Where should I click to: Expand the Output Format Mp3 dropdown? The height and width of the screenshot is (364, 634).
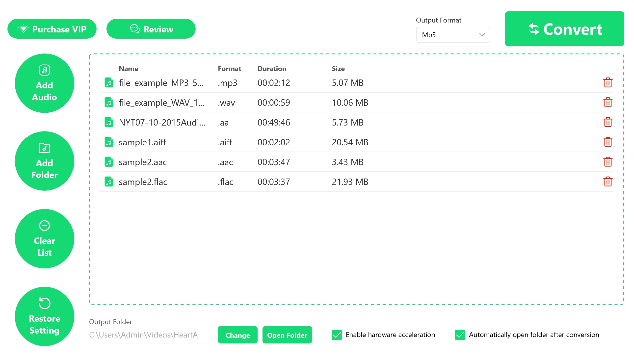(x=453, y=35)
